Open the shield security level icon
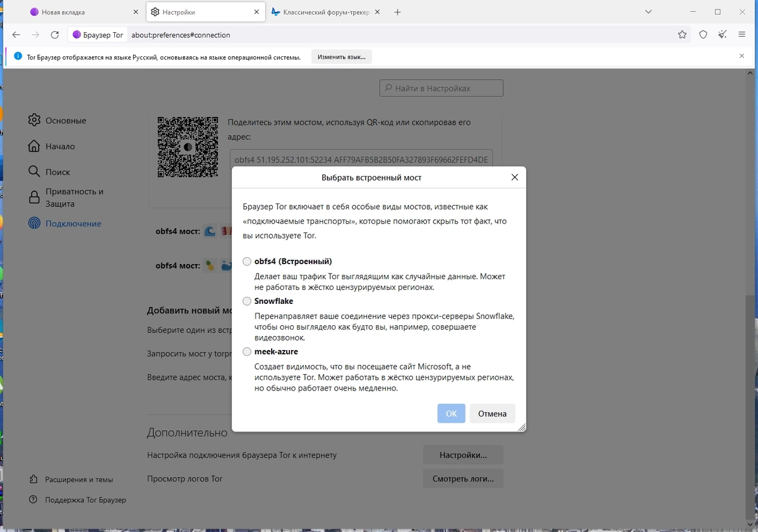758x532 pixels. pyautogui.click(x=703, y=35)
